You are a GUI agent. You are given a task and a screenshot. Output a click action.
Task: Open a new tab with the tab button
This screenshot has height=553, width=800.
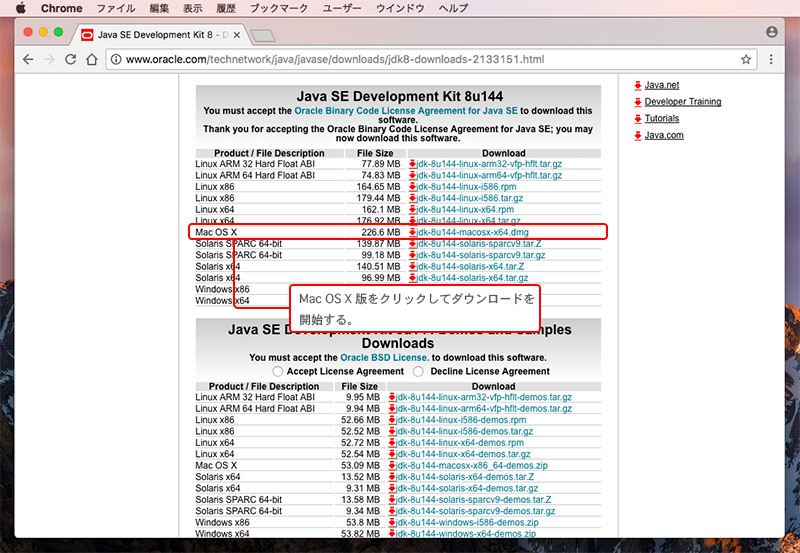[263, 36]
